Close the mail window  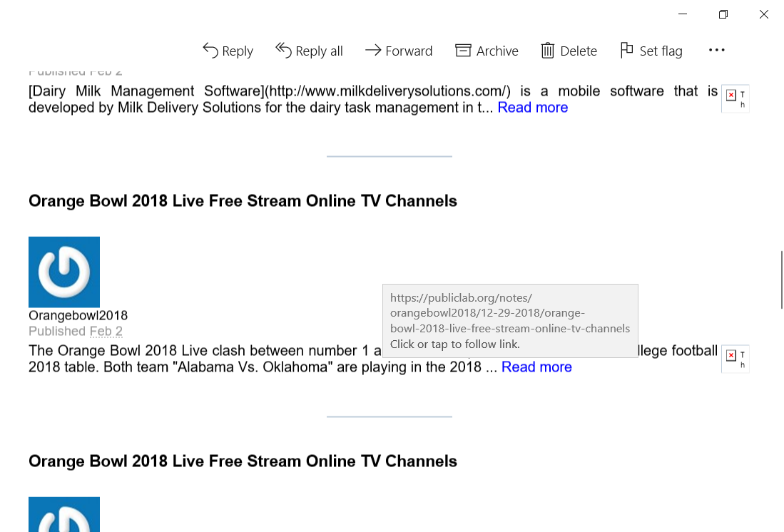[763, 14]
